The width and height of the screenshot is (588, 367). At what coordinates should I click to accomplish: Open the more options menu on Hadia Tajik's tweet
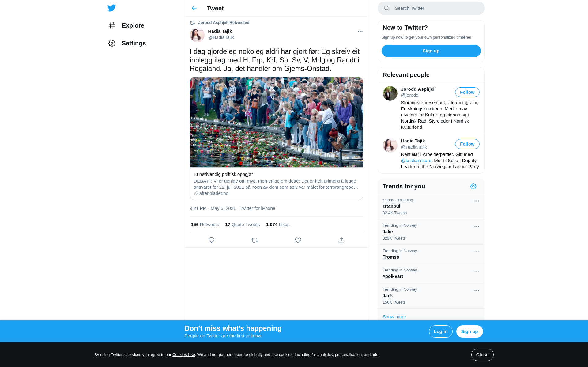360,31
